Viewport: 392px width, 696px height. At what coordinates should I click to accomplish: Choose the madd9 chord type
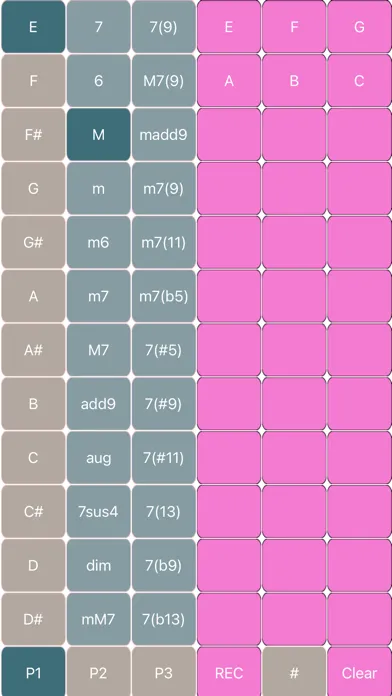tap(164, 134)
